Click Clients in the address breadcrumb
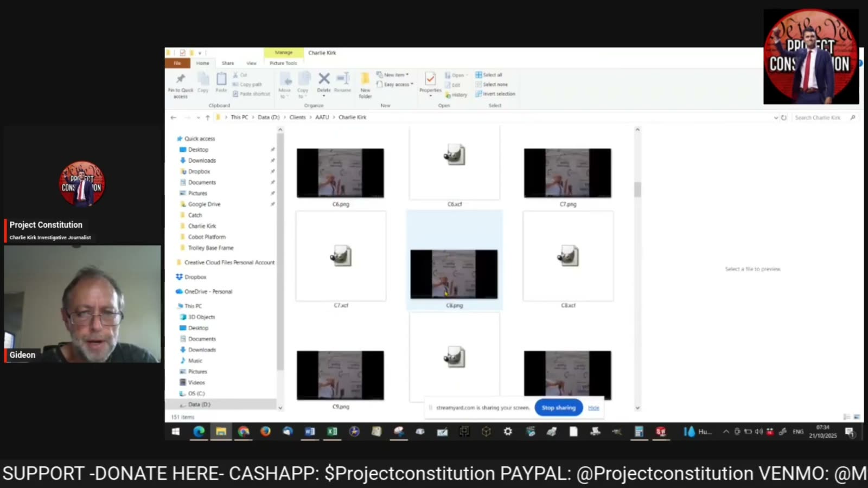This screenshot has width=868, height=488. click(297, 117)
